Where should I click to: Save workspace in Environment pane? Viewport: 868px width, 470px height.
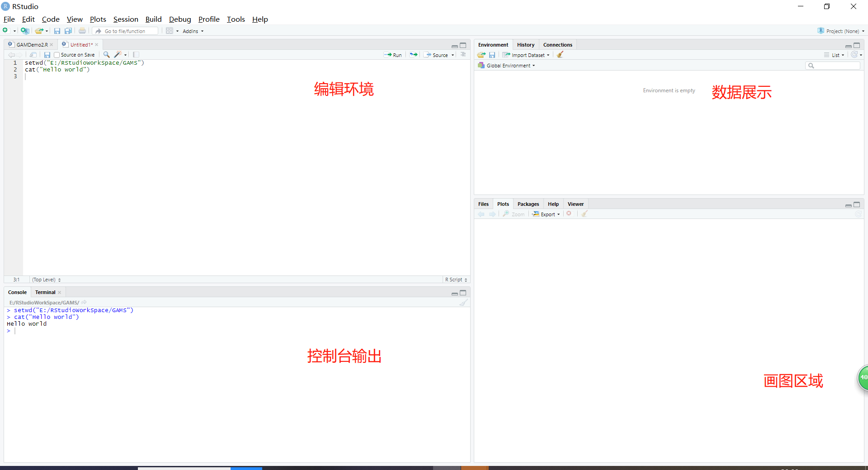coord(492,55)
